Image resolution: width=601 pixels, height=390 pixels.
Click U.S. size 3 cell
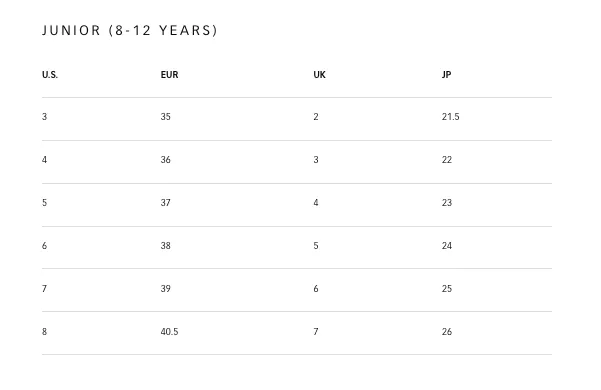coord(44,117)
